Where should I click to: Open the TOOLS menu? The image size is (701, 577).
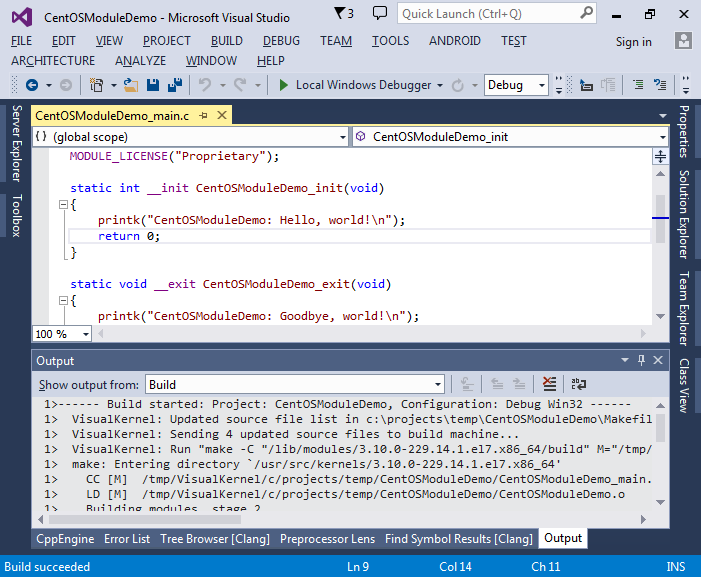[x=390, y=41]
